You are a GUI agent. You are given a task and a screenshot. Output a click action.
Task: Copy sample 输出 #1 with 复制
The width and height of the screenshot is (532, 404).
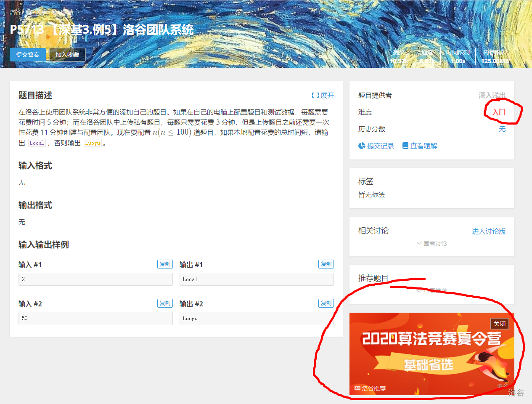click(x=326, y=264)
